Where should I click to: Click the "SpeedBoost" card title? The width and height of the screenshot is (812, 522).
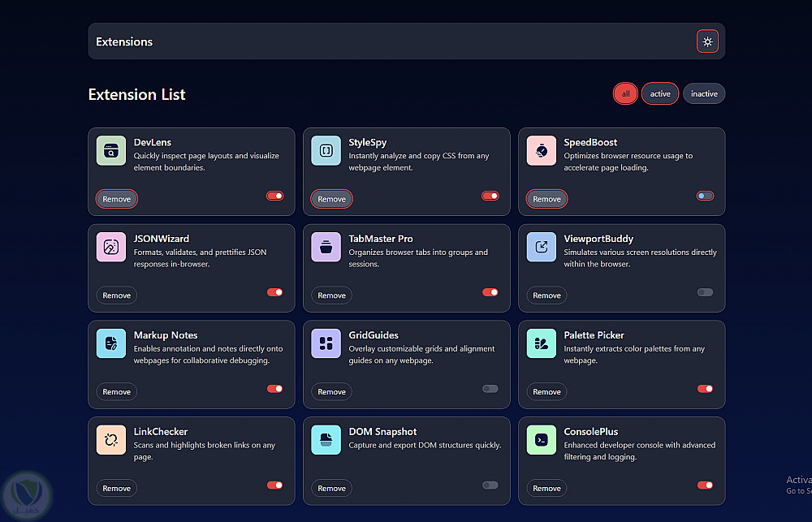pos(590,142)
